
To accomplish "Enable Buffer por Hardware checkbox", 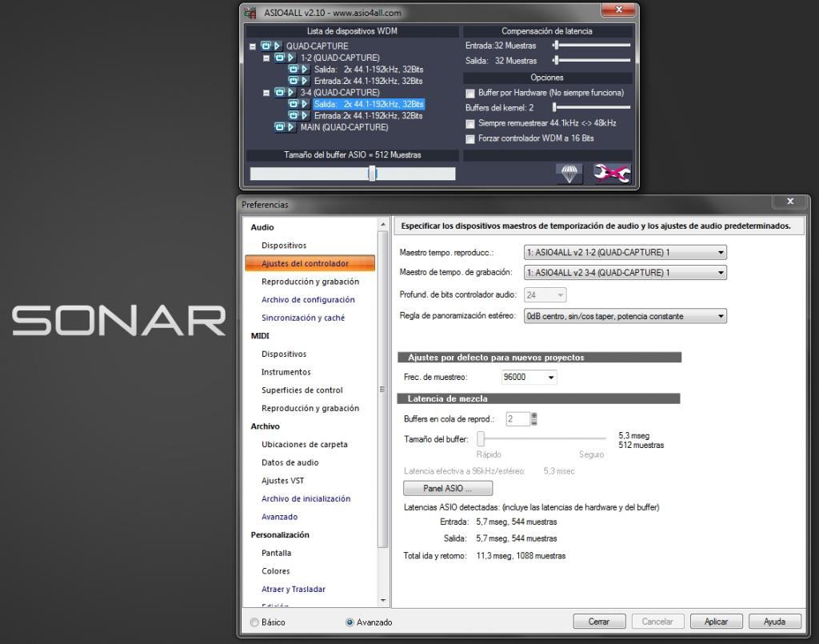I will (470, 93).
